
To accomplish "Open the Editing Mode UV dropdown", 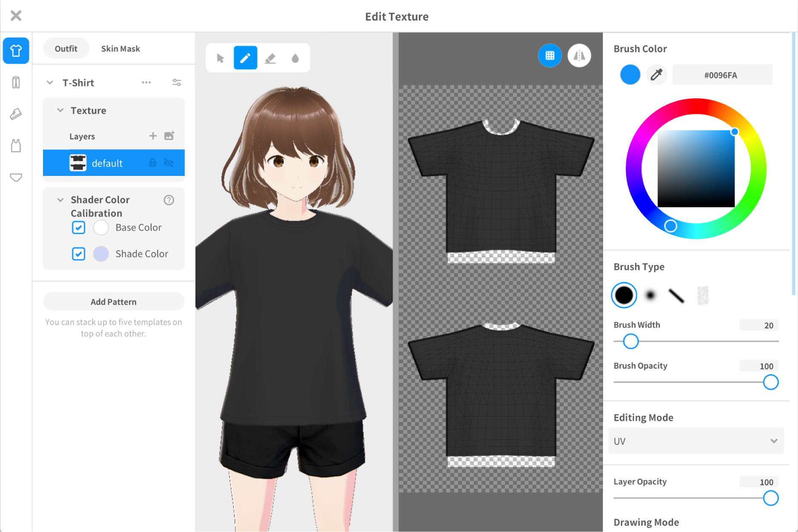I will [696, 441].
